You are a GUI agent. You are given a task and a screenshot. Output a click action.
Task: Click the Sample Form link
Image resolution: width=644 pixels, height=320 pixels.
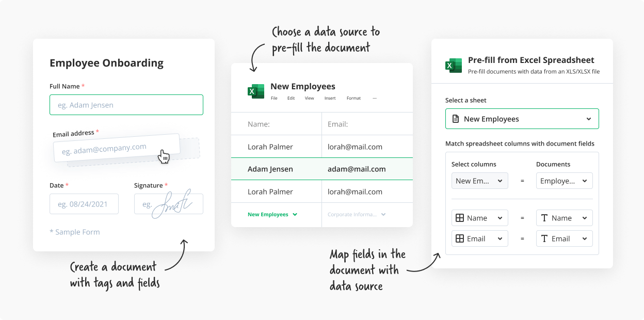pos(75,232)
